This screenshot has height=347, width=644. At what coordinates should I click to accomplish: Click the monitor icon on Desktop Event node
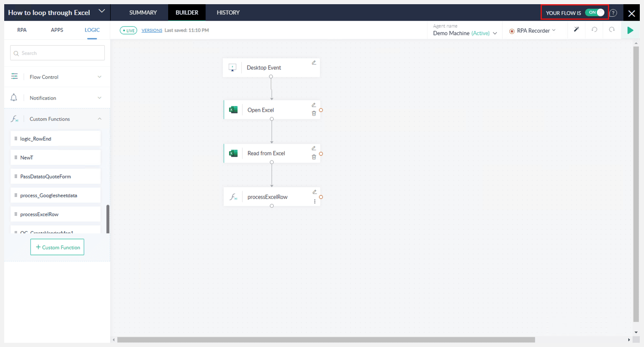click(232, 67)
